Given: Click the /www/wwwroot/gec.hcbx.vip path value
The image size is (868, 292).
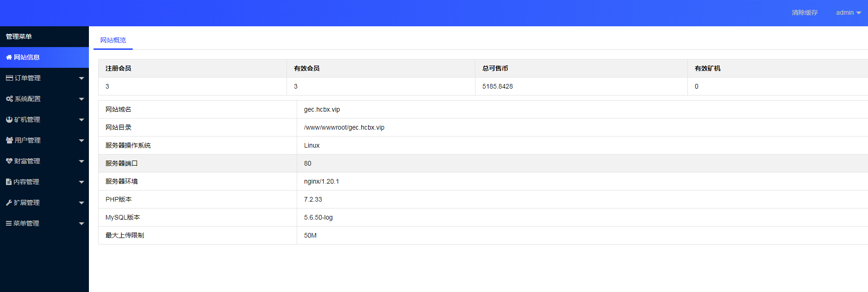Looking at the screenshot, I should pyautogui.click(x=344, y=127).
